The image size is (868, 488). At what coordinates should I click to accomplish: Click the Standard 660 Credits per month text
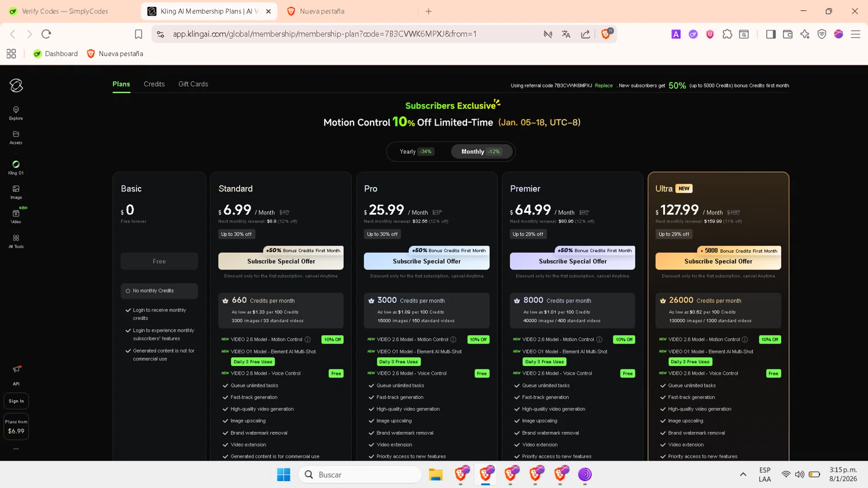tap(263, 301)
